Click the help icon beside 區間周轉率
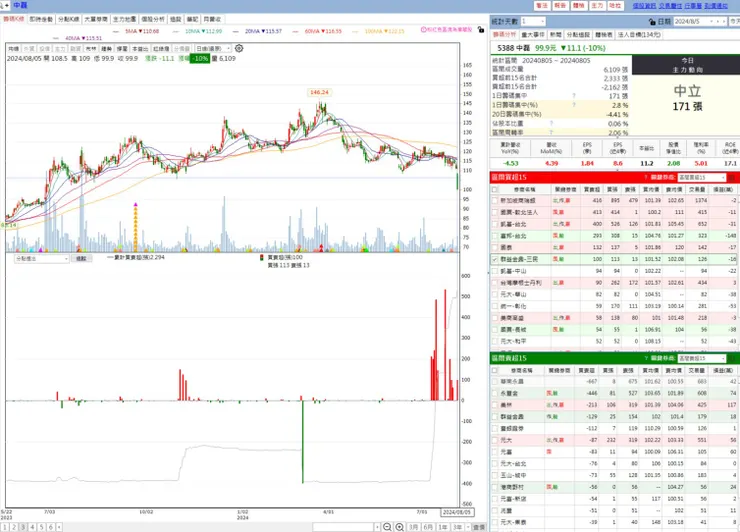This screenshot has width=740, height=532. [551, 133]
